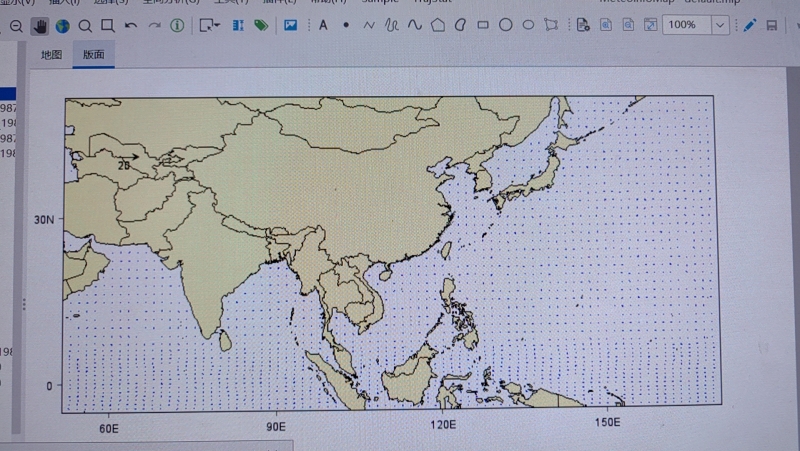The height and width of the screenshot is (451, 800).
Task: Click the 100% zoom input field
Action: [684, 25]
